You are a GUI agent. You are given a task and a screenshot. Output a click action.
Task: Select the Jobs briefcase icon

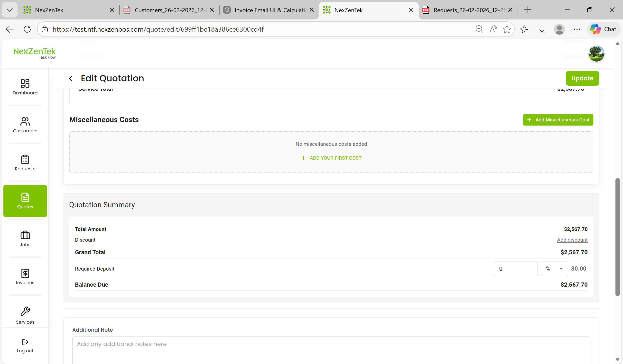pyautogui.click(x=25, y=235)
